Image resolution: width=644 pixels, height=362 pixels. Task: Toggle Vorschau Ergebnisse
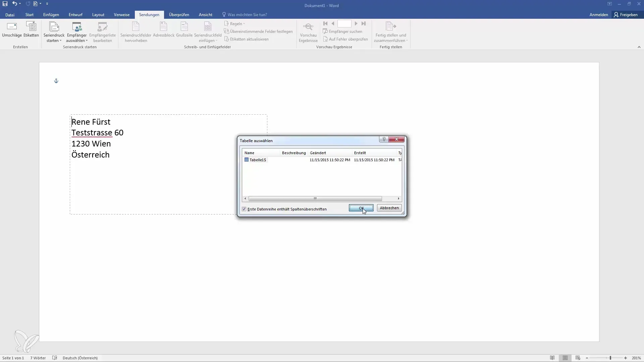(x=308, y=32)
